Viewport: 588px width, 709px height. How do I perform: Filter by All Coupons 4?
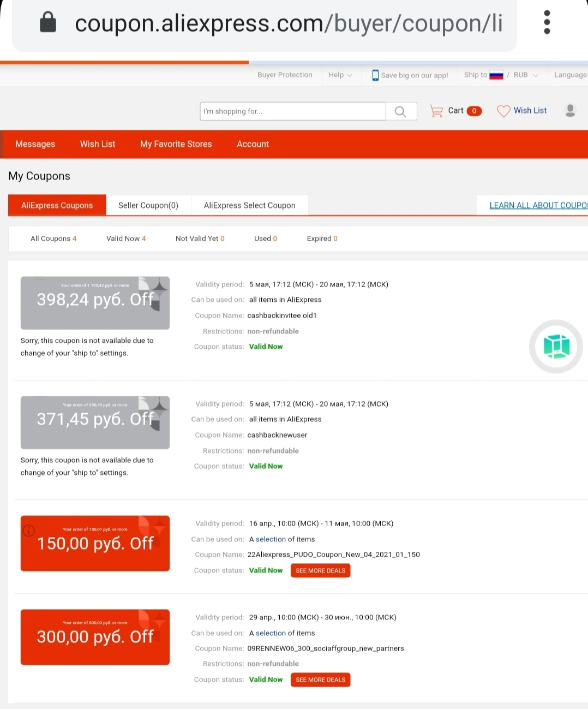[53, 239]
